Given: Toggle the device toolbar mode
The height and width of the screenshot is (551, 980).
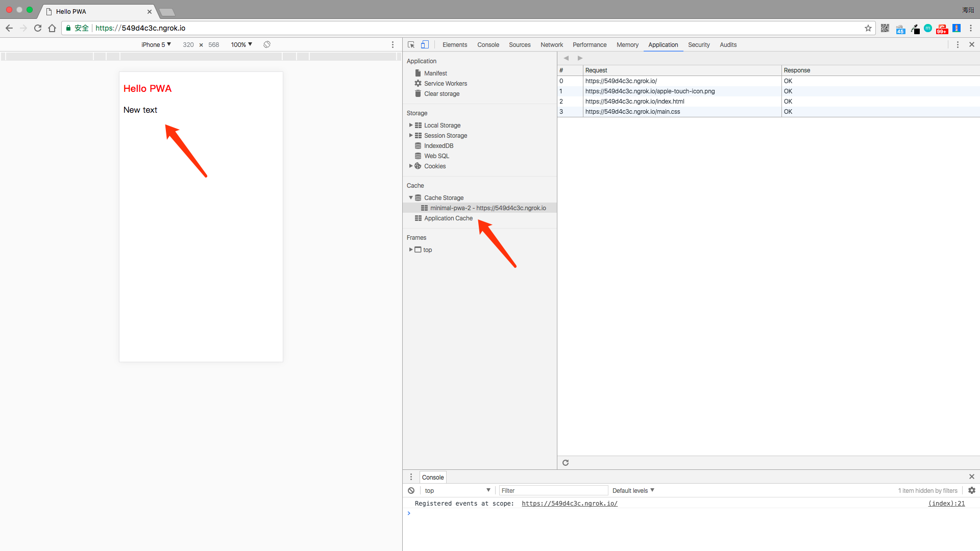Looking at the screenshot, I should click(x=425, y=45).
